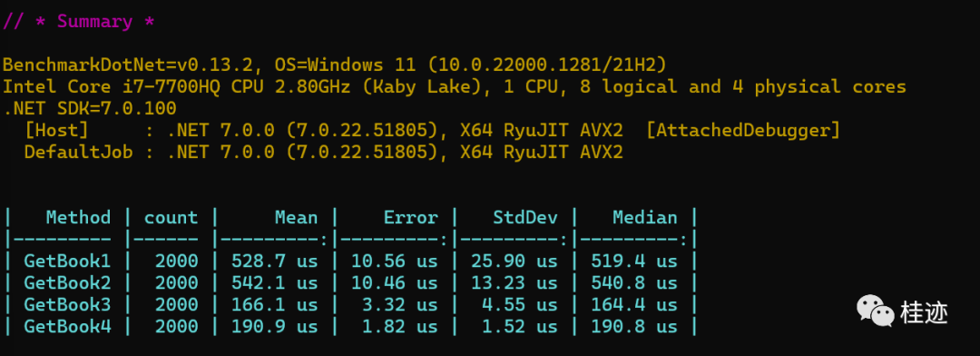
Task: Click the Method column header
Action: tap(78, 218)
